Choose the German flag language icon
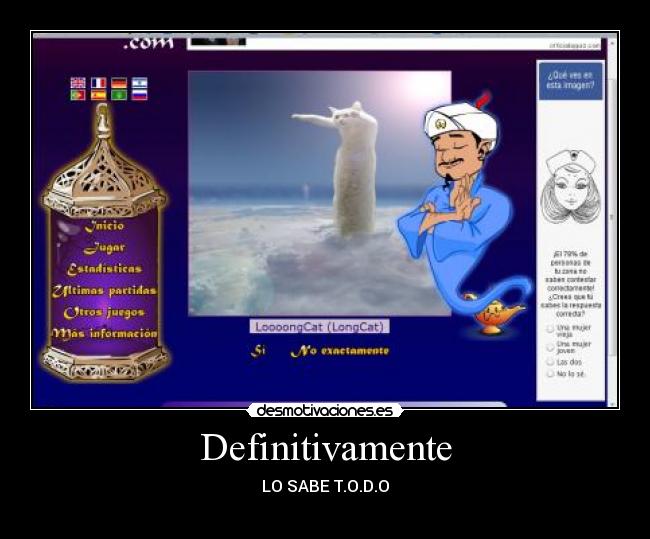650x539 pixels. point(119,83)
